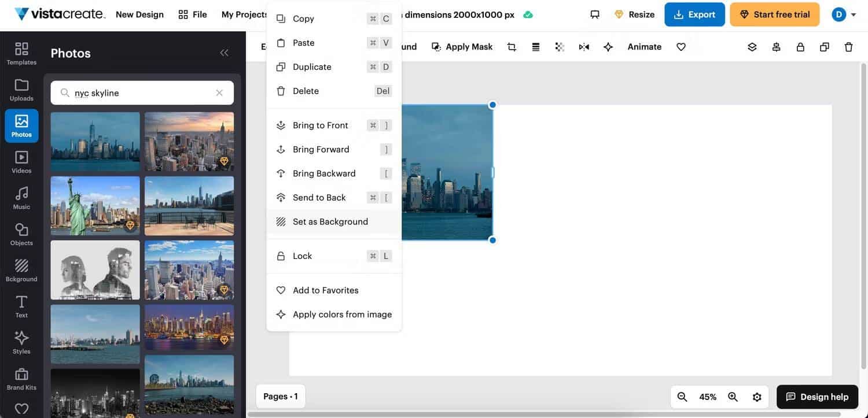
Task: Click Start free trial button
Action: coord(774,14)
